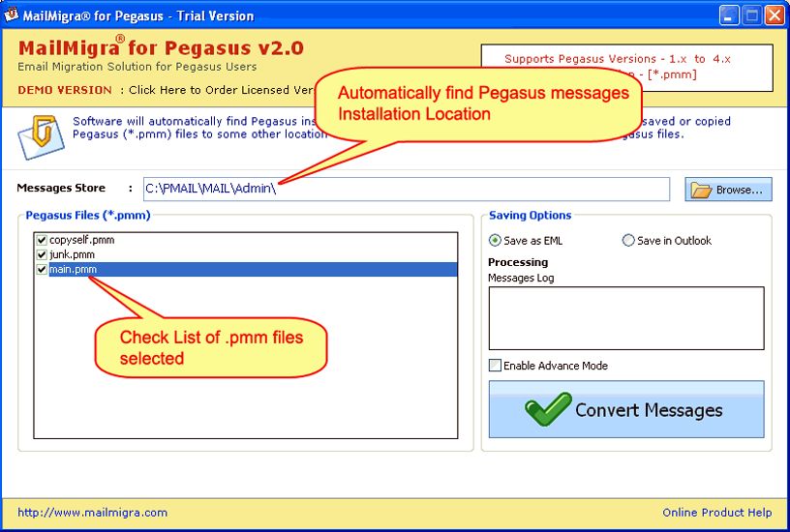
Task: Open the Browse... folder dialog
Action: pyautogui.click(x=728, y=190)
